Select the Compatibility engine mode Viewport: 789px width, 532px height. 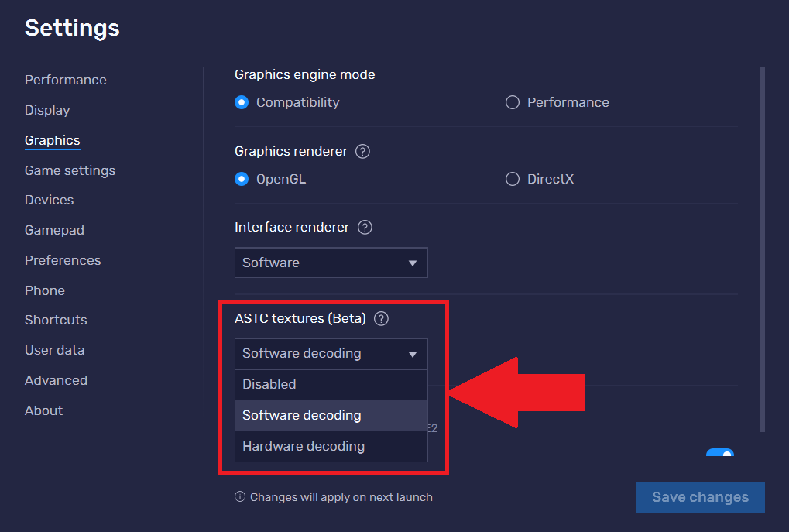[241, 101]
